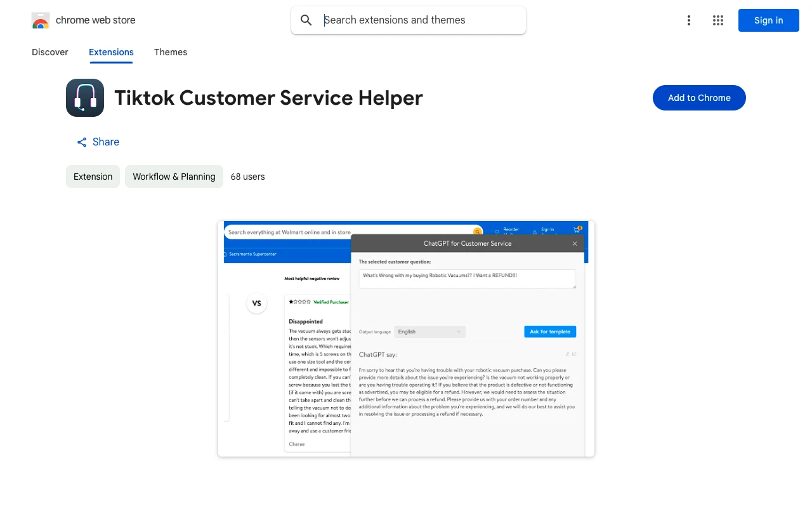This screenshot has height=508, width=812.
Task: Click the Share icon below the title
Action: click(x=82, y=142)
